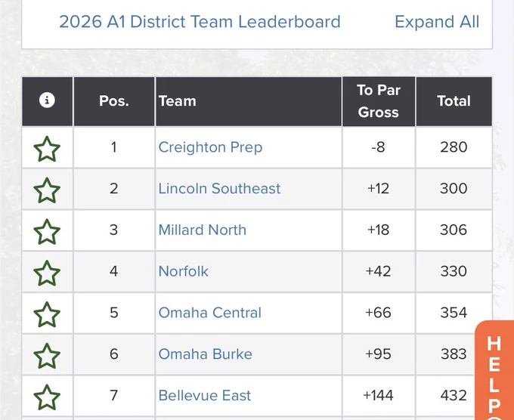Open the Norfolk team link
The image size is (514, 420).
[x=183, y=271]
